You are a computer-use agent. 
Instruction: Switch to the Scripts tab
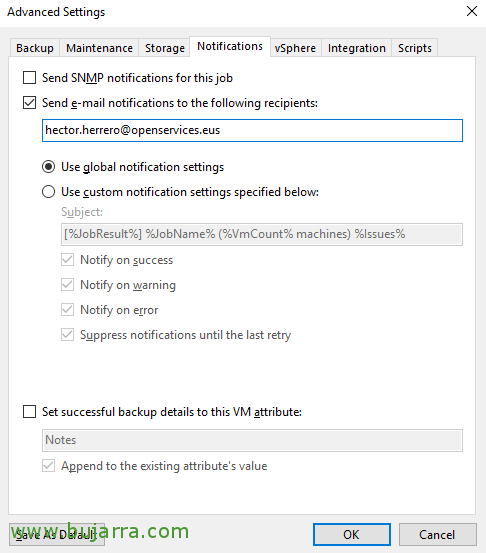pyautogui.click(x=415, y=48)
